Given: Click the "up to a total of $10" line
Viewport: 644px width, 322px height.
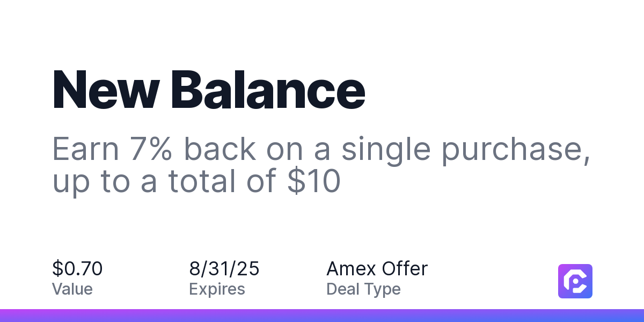Looking at the screenshot, I should click(196, 181).
